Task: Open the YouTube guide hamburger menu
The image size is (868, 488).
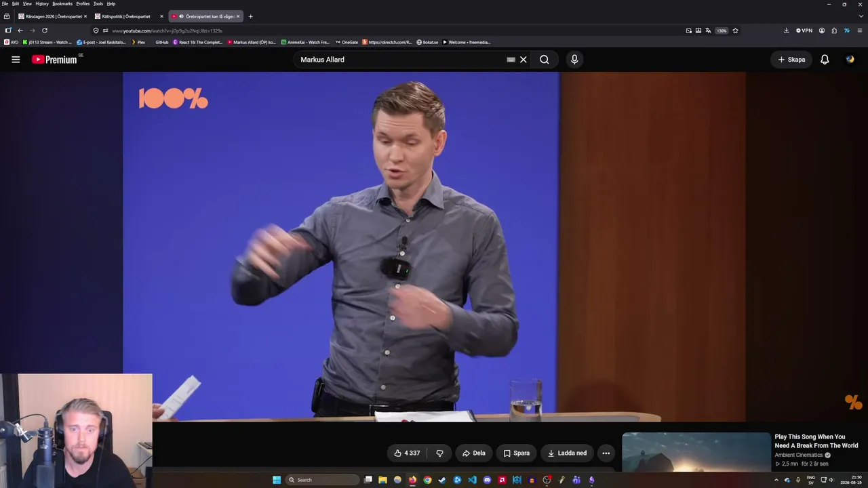Action: click(16, 60)
